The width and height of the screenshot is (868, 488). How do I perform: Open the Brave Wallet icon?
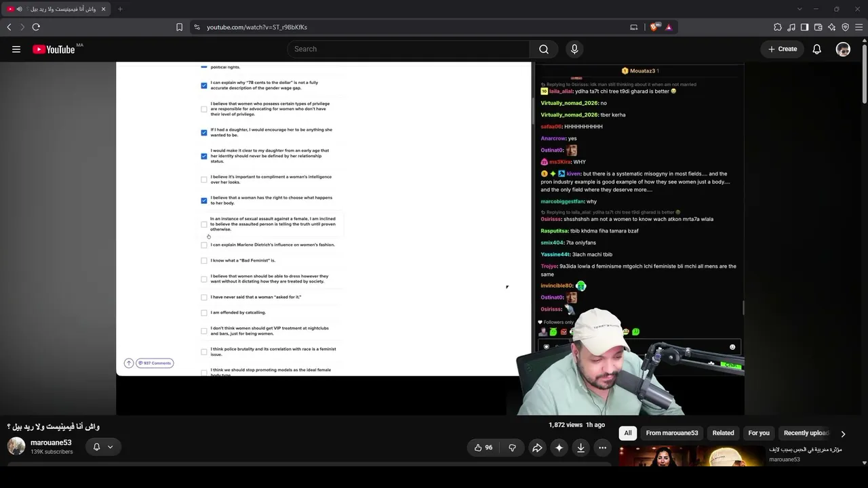click(x=818, y=27)
